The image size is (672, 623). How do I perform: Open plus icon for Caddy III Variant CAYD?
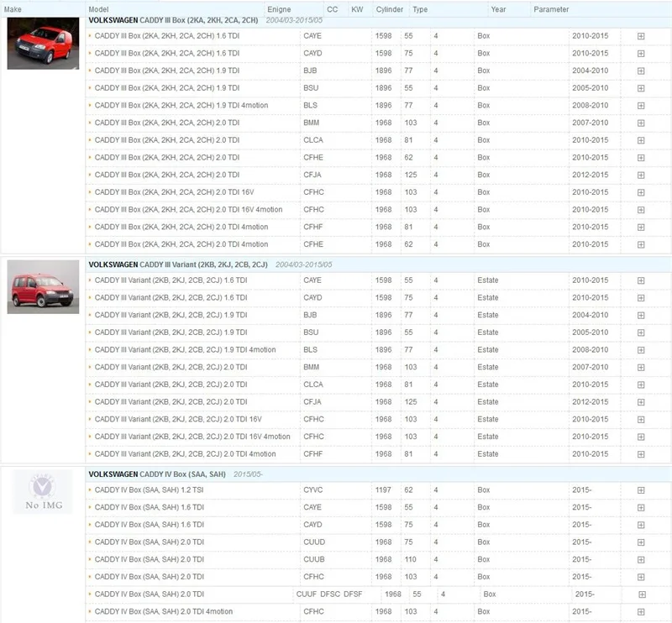tap(641, 298)
